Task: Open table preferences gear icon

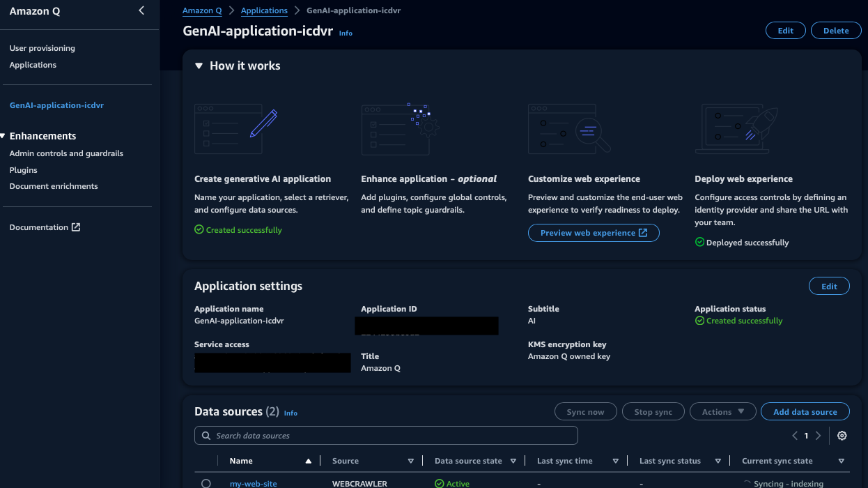Action: point(842,436)
